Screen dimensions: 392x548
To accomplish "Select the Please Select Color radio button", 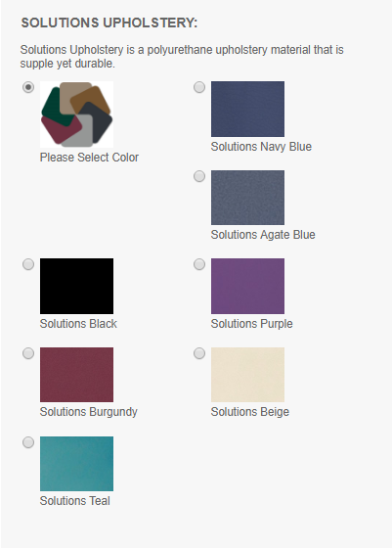I will (x=28, y=87).
